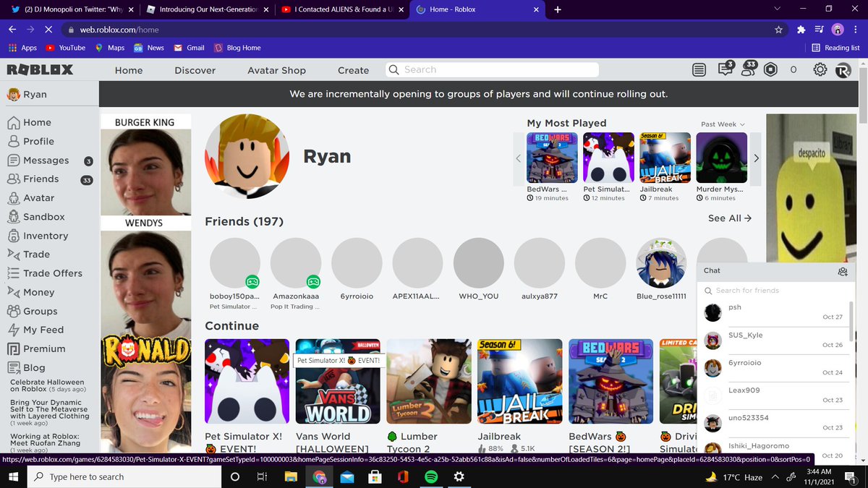Image resolution: width=868 pixels, height=488 pixels.
Task: Open the settings gear in Roblox header
Action: (x=820, y=70)
